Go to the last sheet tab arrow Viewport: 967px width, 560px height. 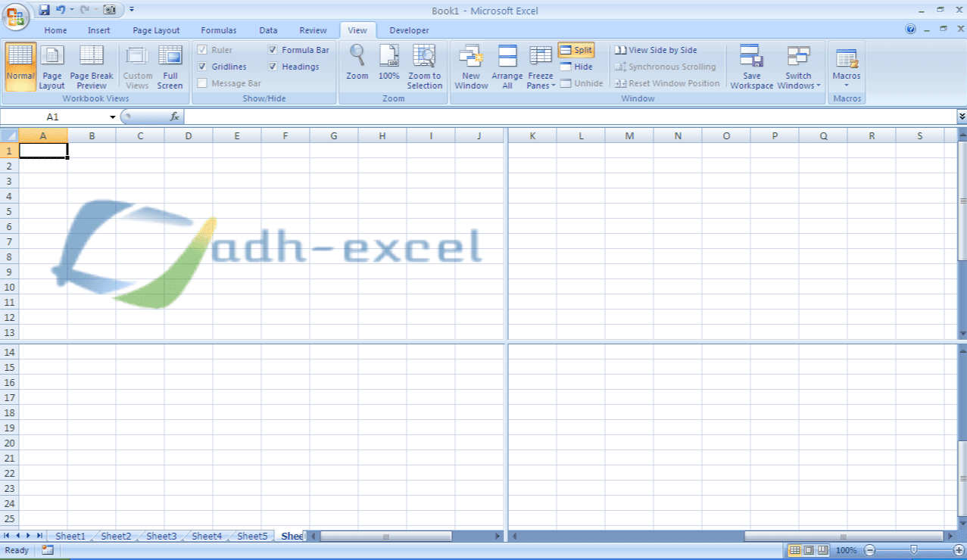(x=39, y=536)
